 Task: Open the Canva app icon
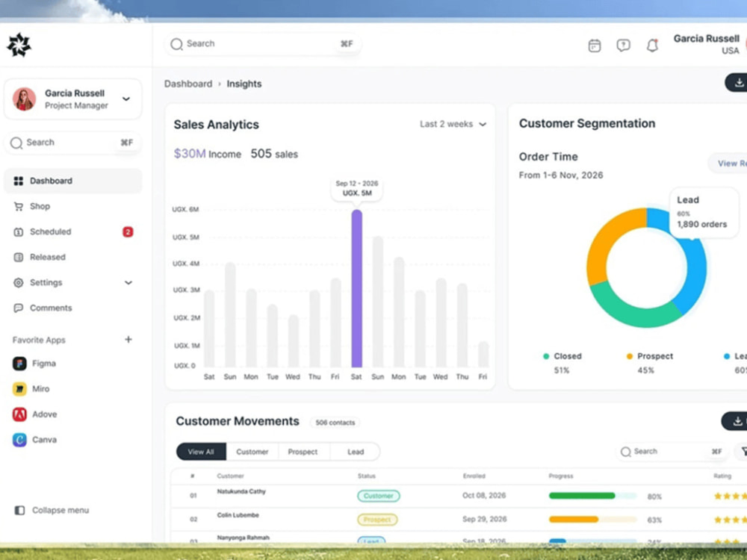(x=19, y=440)
